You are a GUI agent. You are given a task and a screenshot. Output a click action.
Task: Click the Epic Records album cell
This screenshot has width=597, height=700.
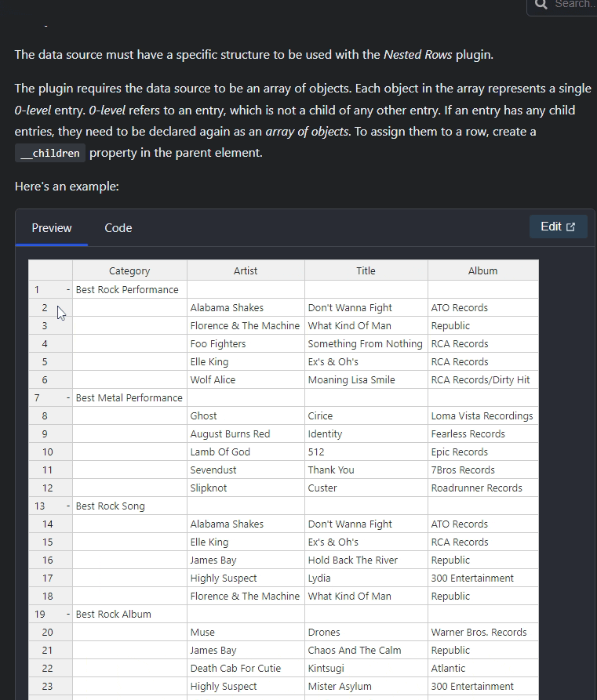pos(483,452)
